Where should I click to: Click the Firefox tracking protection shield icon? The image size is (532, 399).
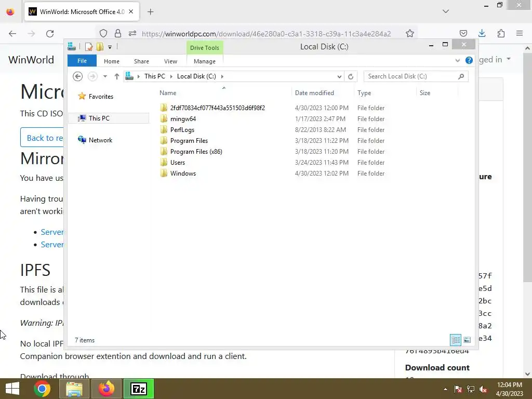(x=103, y=33)
